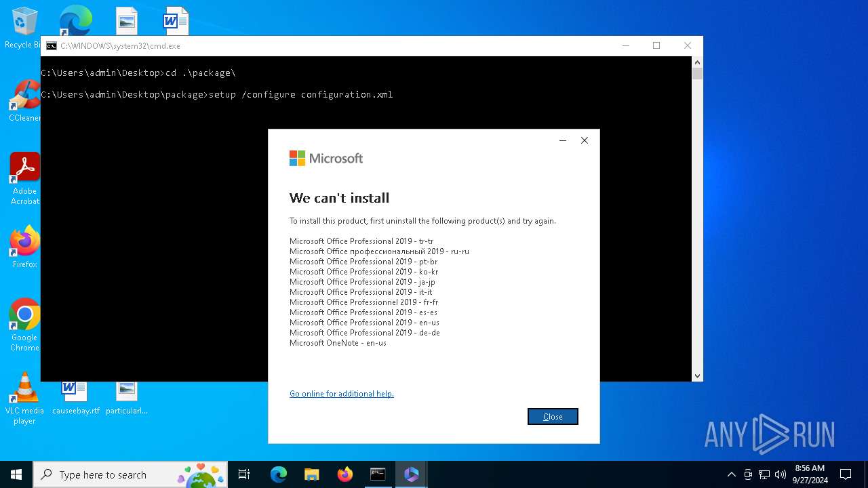Image resolution: width=868 pixels, height=488 pixels.
Task: Show hidden system tray icons
Action: (731, 474)
